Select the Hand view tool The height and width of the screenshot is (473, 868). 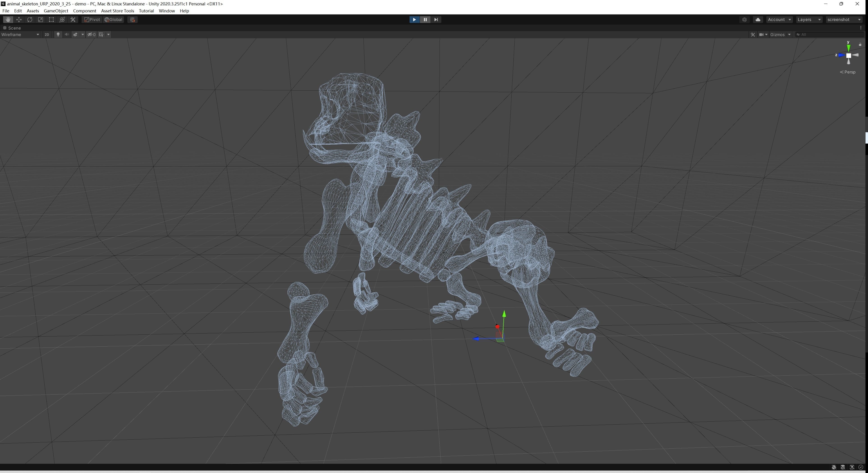pos(8,20)
